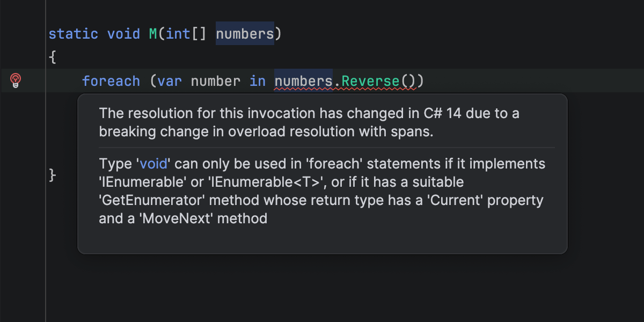The height and width of the screenshot is (322, 644).
Task: Click the empty parentheses after Reverse
Action: click(x=408, y=81)
